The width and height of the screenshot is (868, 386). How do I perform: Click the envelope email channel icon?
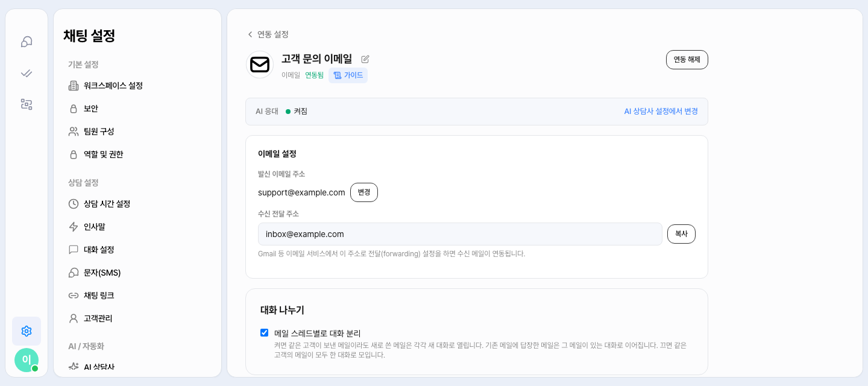pos(260,65)
